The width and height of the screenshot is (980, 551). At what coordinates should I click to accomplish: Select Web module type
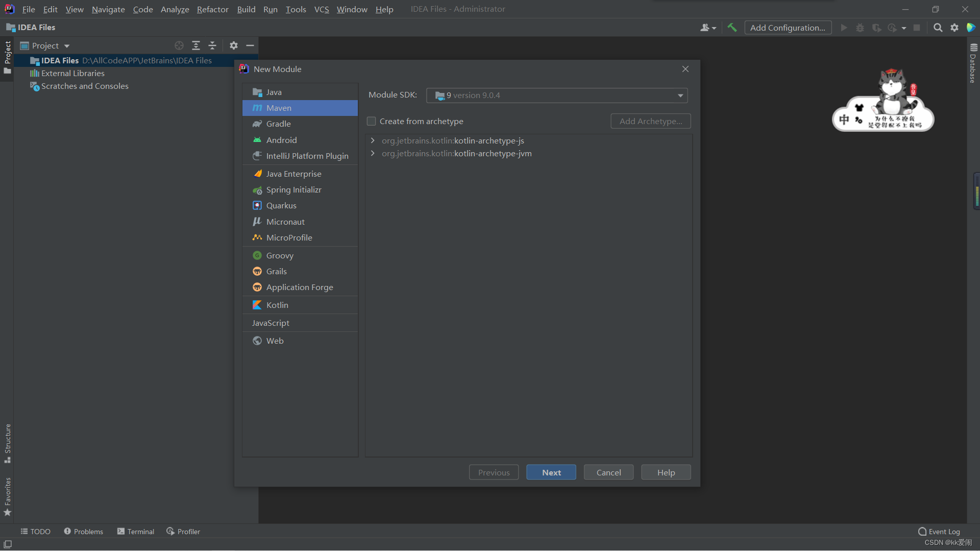click(x=300, y=341)
